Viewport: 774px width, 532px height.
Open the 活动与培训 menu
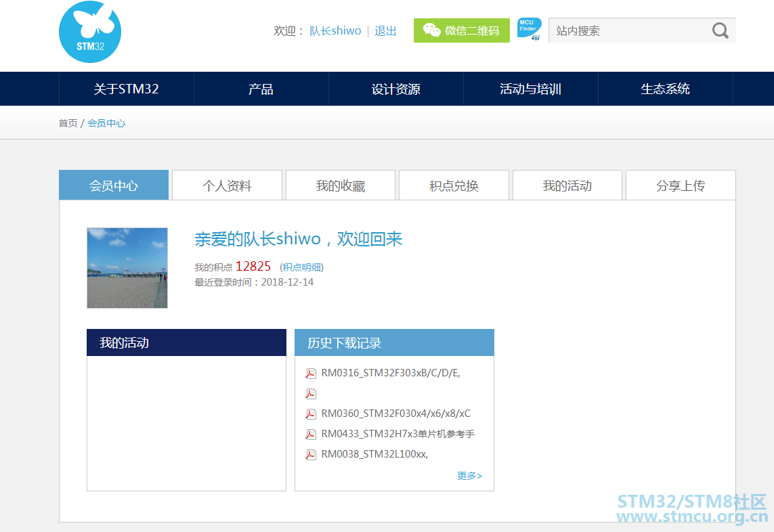[x=531, y=89]
